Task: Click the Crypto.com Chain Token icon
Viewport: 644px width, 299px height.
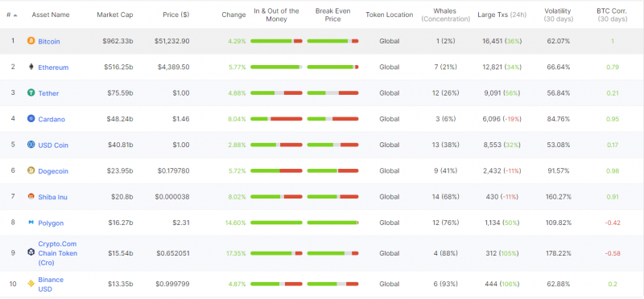Action: pos(31,252)
